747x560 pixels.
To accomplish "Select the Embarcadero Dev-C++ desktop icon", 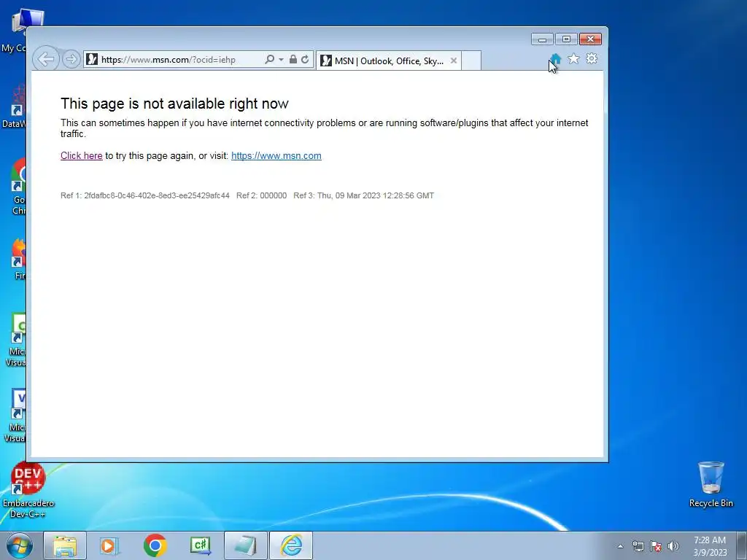I will pos(28,491).
